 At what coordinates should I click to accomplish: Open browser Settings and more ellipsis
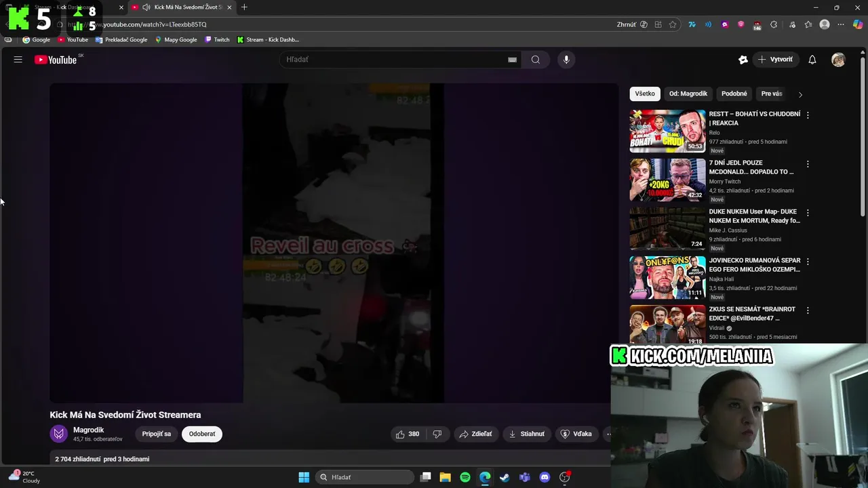(x=841, y=24)
